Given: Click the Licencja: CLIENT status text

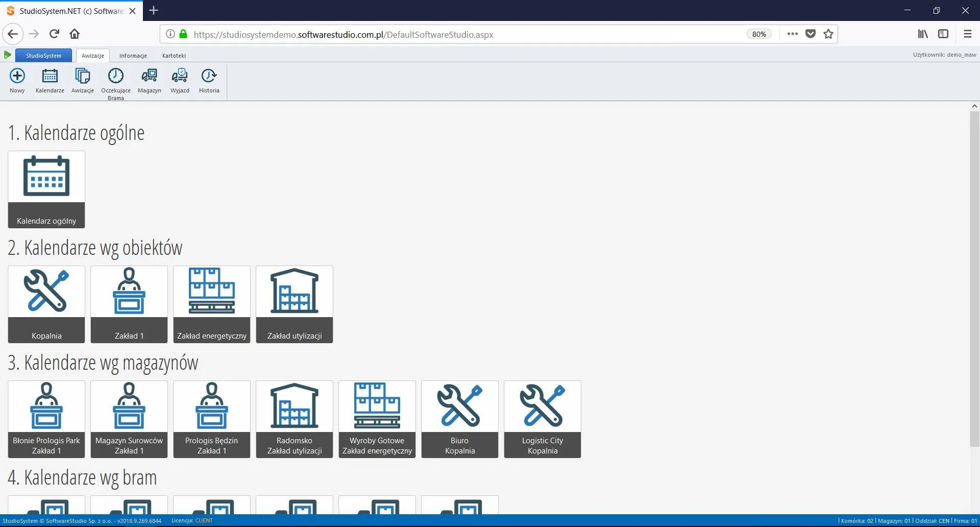Looking at the screenshot, I should tap(192, 521).
